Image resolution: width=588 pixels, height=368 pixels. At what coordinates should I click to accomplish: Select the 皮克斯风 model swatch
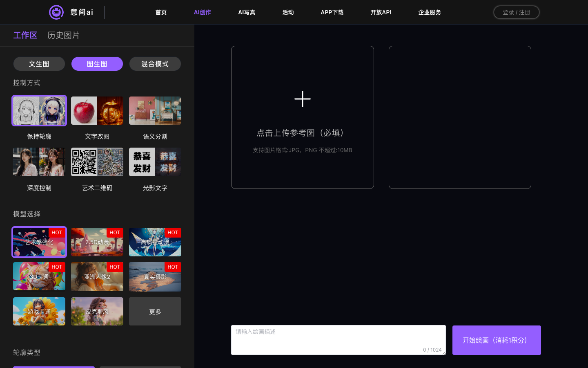[97, 311]
